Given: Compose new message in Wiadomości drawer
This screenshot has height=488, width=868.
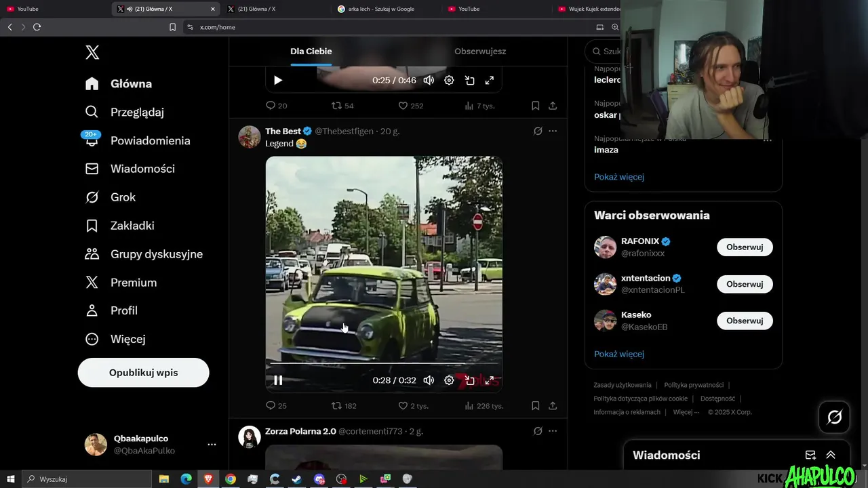Looking at the screenshot, I should point(810,455).
